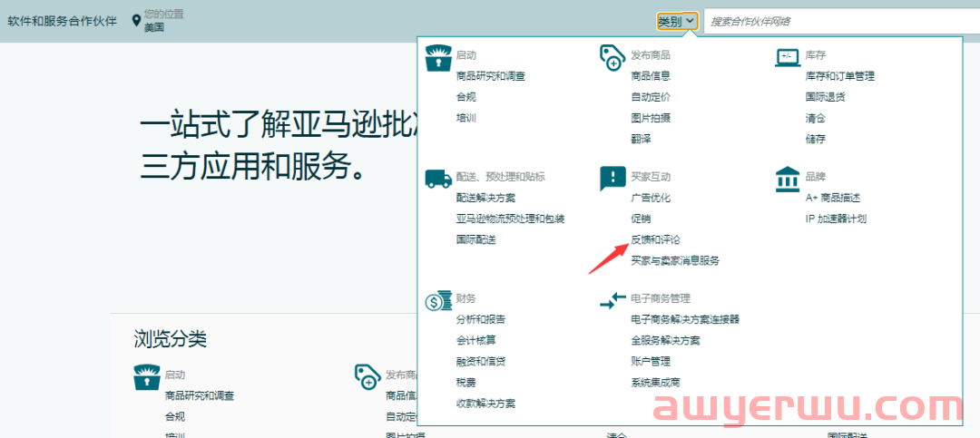This screenshot has height=438, width=980.
Task: Select 图片拍摄 in the dropdown menu
Action: pos(651,118)
